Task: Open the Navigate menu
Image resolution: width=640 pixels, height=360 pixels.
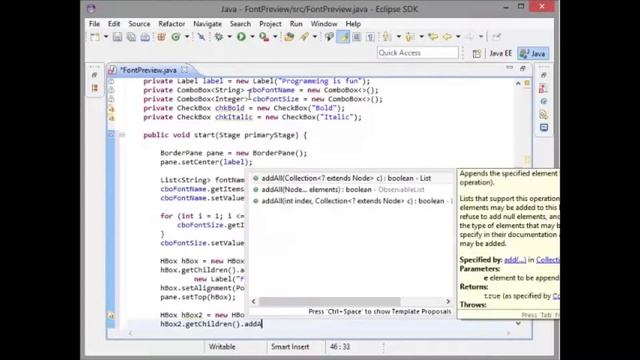Action: click(x=207, y=24)
